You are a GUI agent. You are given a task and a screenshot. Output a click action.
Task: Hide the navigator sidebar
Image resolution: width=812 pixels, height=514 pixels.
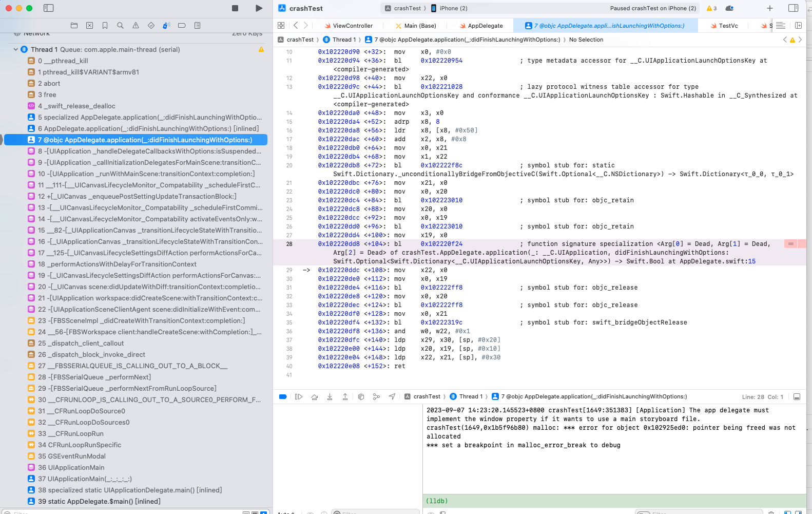click(49, 8)
